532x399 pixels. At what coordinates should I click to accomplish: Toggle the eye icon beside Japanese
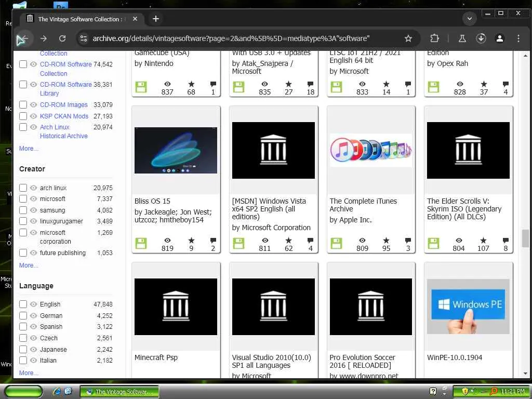point(33,350)
